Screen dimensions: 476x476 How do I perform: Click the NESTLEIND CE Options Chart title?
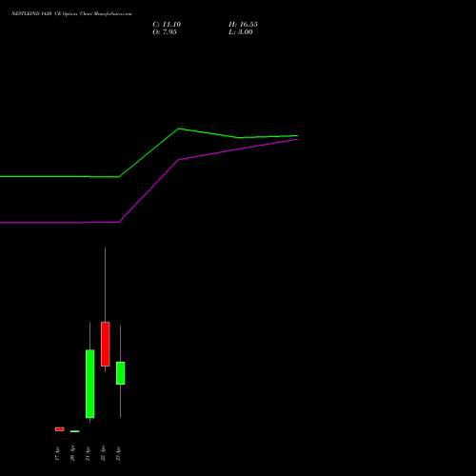[71, 14]
